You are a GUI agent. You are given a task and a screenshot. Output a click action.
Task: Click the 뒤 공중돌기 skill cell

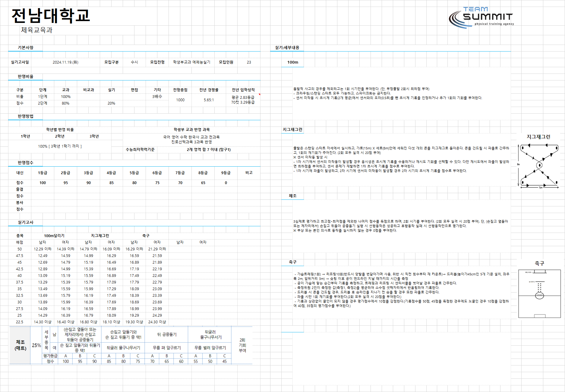pos(167,334)
